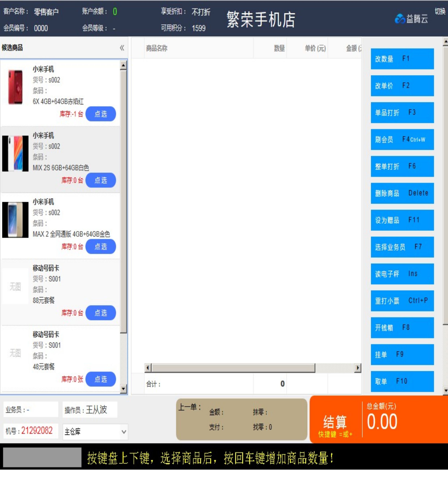Choose salesperson via 选择业务员 F7
448x479 pixels.
402,247
